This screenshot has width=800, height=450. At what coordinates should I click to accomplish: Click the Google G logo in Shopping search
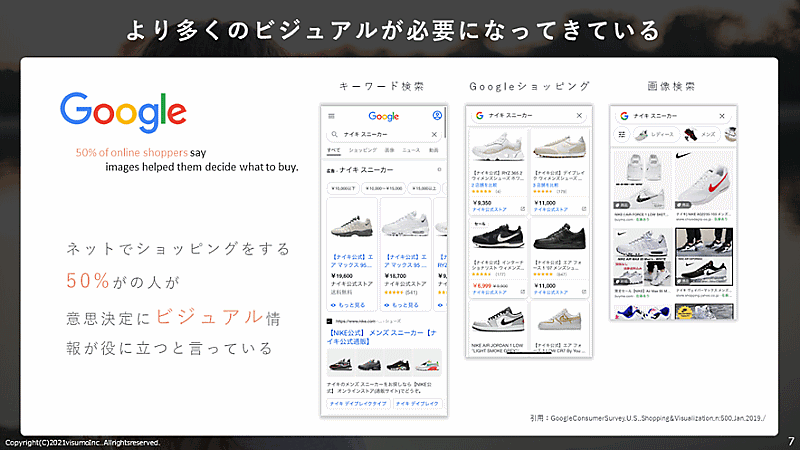tap(480, 116)
